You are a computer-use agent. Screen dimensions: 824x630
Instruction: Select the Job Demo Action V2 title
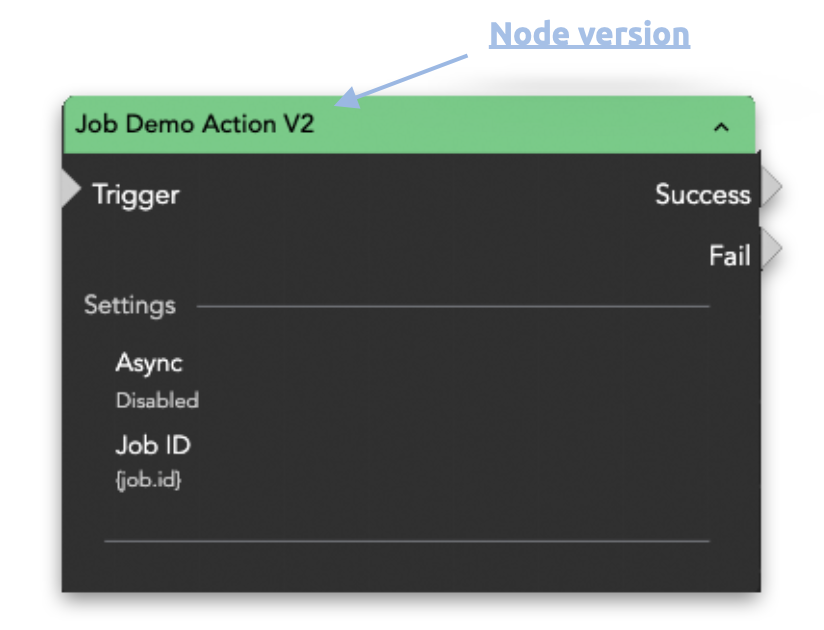pos(194,125)
